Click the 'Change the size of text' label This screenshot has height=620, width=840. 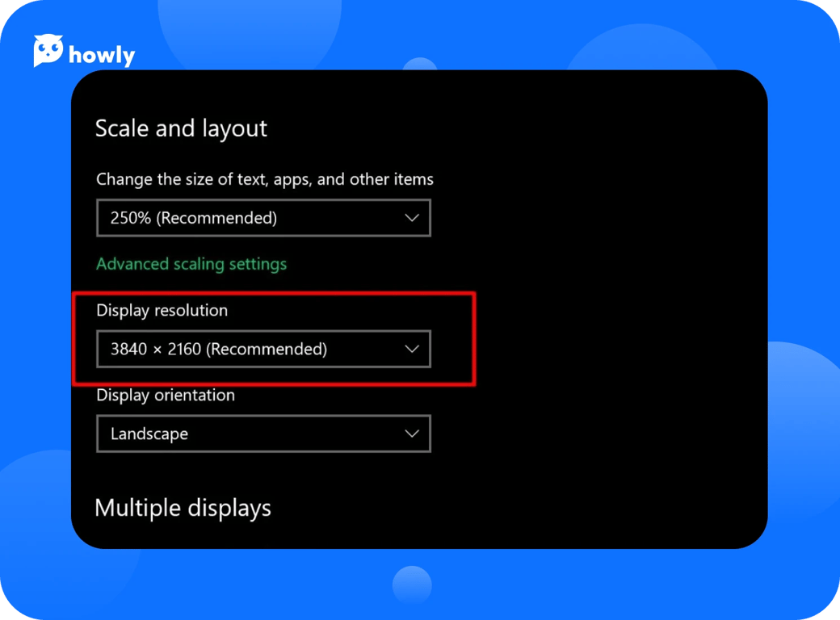[x=265, y=179]
